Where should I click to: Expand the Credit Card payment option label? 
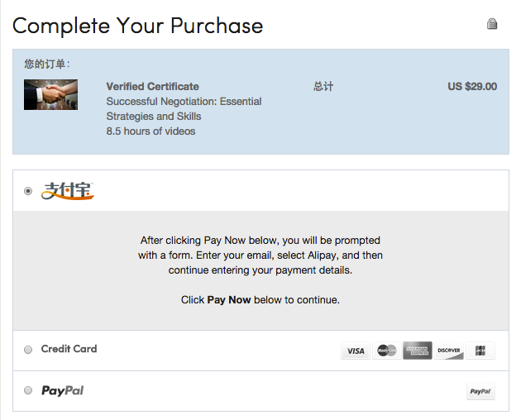click(x=69, y=349)
